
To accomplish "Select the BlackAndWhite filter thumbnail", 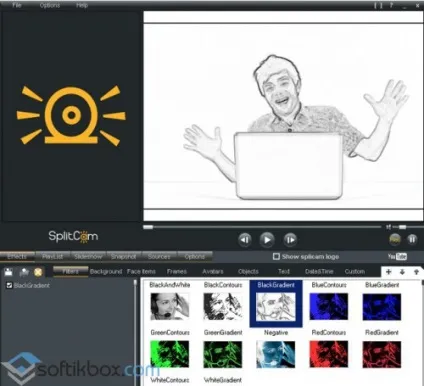I will 170,306.
